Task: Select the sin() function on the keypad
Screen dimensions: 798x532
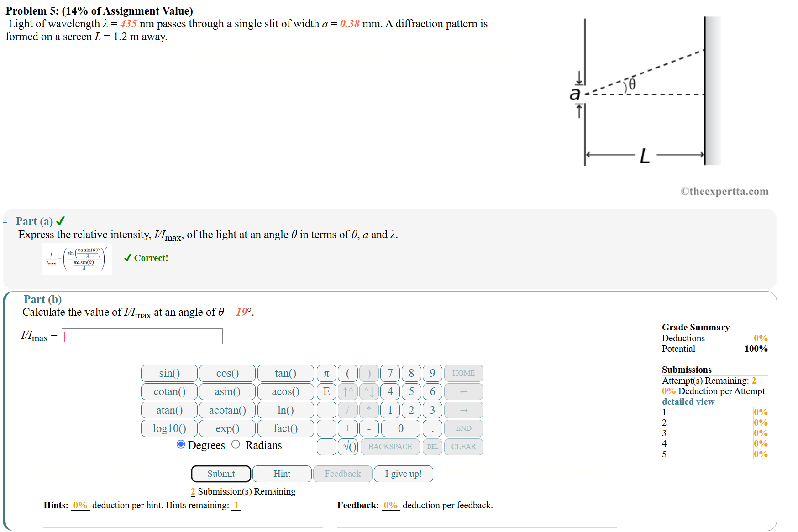Action: pos(169,373)
